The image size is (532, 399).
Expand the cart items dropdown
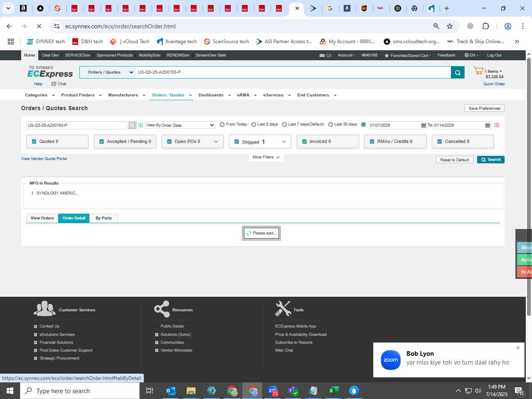click(495, 71)
